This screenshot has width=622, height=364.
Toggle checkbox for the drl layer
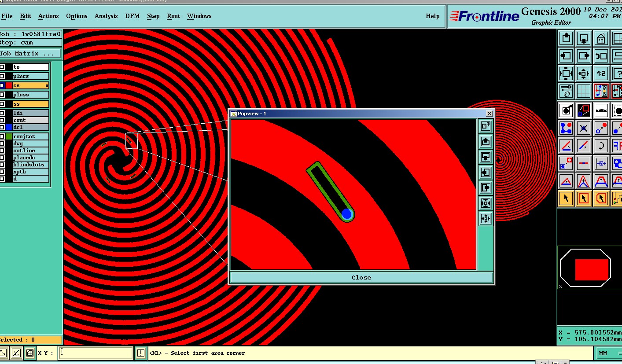[x=2, y=127]
